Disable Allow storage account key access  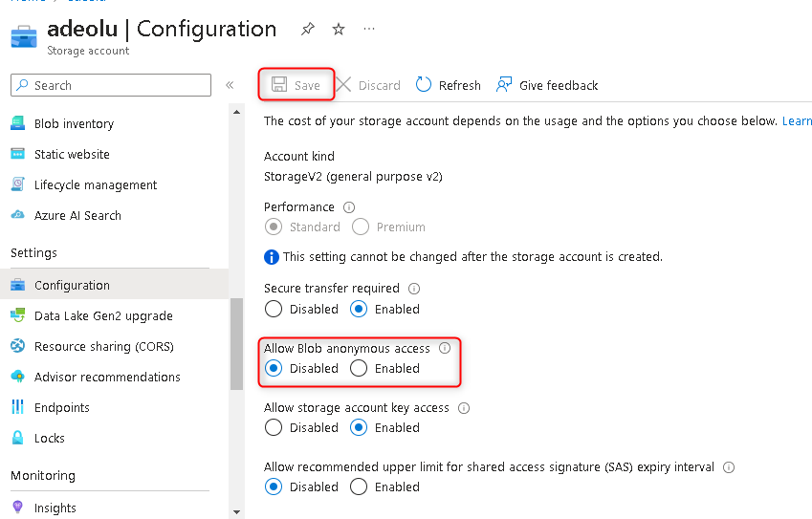[x=274, y=428]
